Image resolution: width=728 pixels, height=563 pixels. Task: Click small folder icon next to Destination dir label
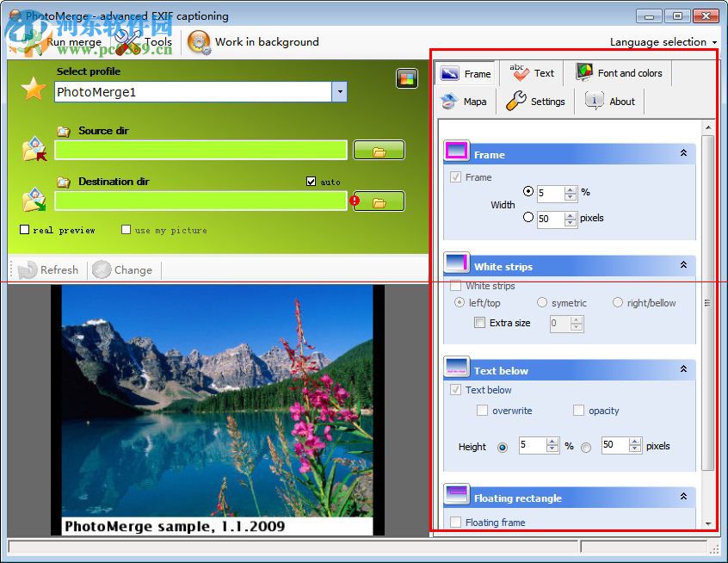[64, 183]
